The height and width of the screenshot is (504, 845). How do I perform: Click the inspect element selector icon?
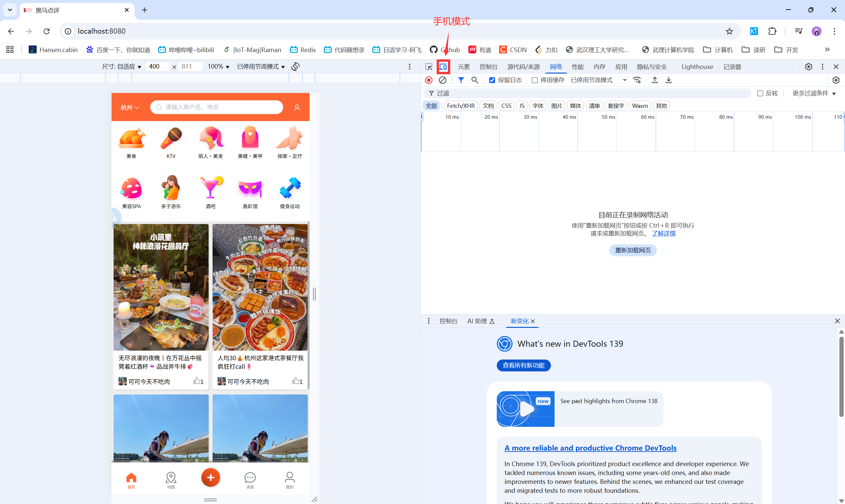click(429, 67)
